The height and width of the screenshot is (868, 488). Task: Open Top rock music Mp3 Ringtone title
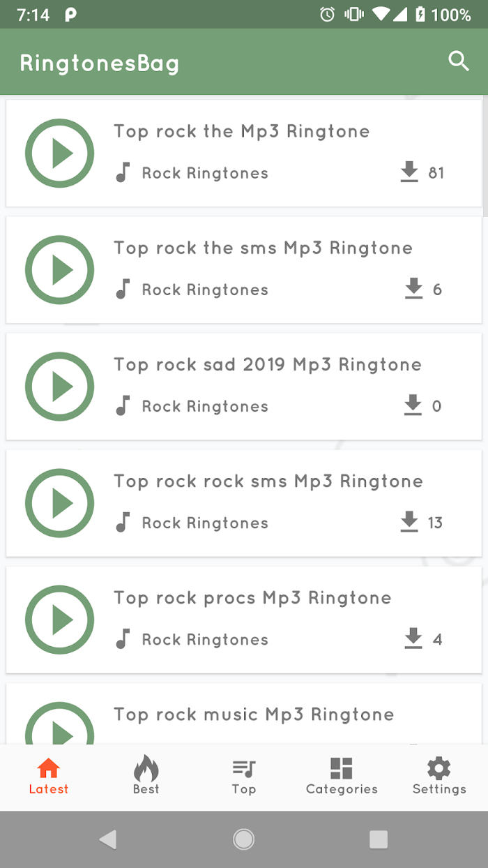click(254, 714)
